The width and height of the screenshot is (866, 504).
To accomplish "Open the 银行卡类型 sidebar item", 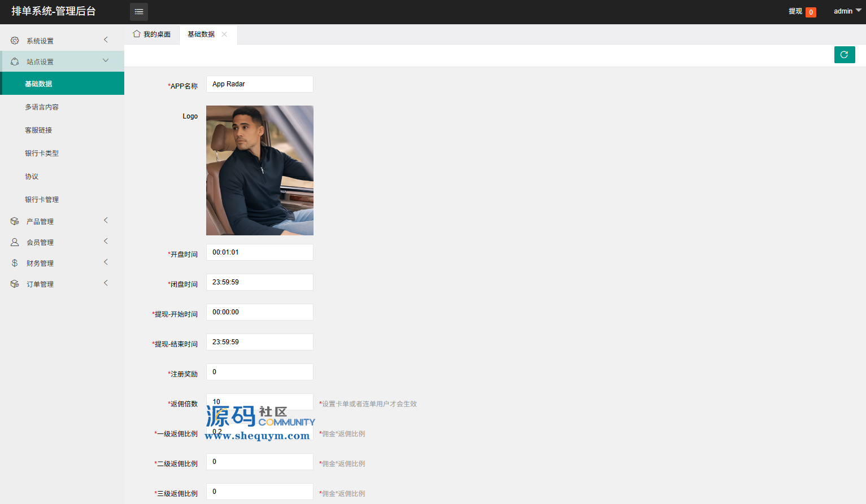I will [x=42, y=154].
